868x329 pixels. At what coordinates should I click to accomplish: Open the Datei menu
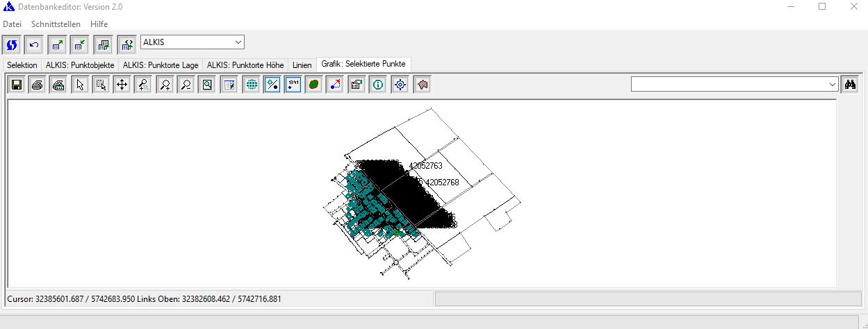point(13,24)
